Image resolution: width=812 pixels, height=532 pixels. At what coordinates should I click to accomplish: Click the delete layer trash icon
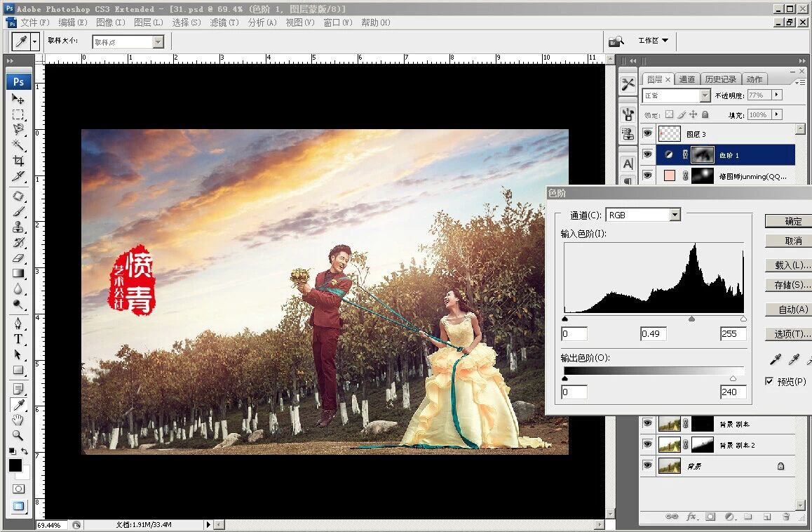point(786,517)
